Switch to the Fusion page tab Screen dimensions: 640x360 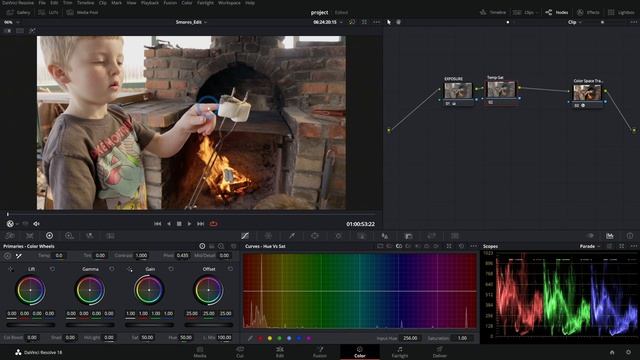pyautogui.click(x=320, y=352)
